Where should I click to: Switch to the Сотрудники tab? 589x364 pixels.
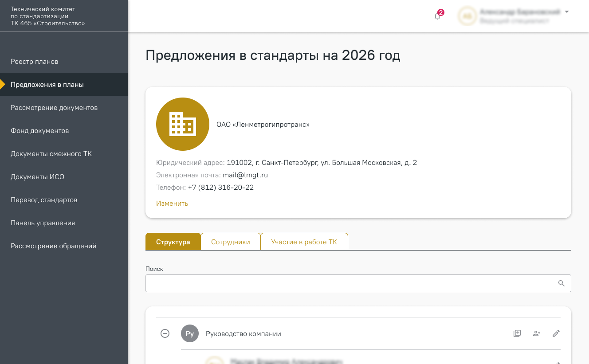pos(230,242)
